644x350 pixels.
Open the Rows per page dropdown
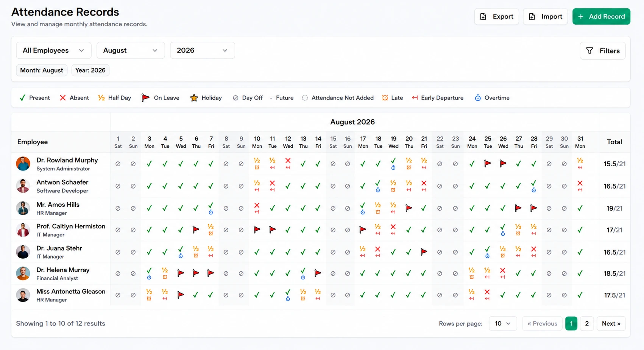[503, 323]
